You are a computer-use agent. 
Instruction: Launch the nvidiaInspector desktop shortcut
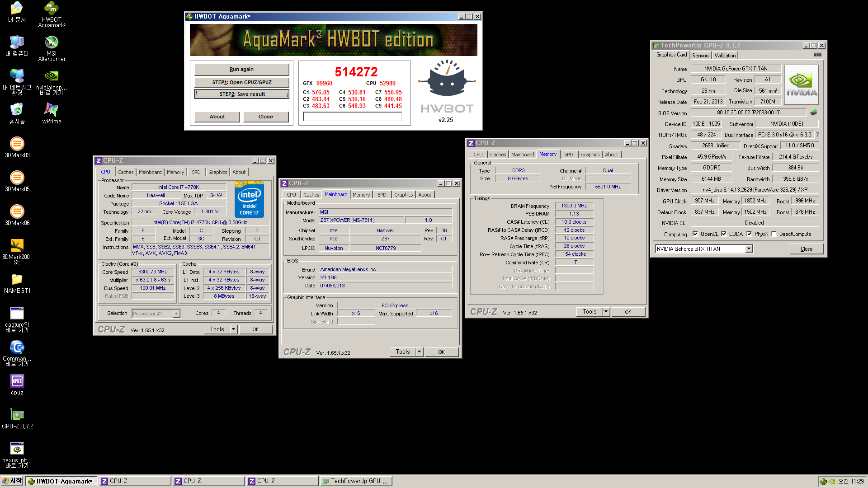52,82
